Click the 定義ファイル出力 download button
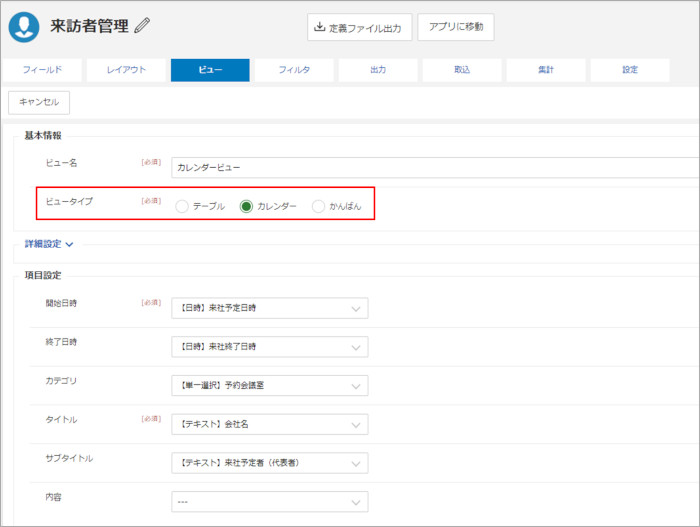The height and width of the screenshot is (527, 700). point(359,27)
